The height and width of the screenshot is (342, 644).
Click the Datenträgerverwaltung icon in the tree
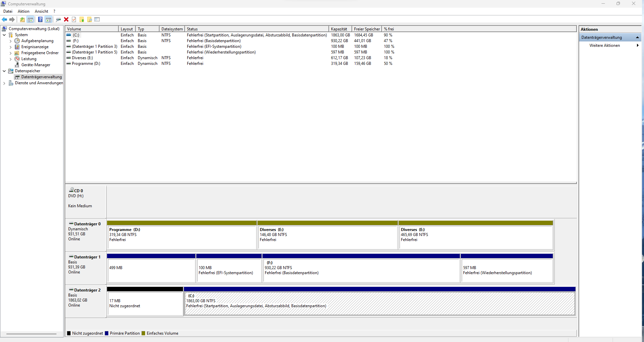coord(17,77)
